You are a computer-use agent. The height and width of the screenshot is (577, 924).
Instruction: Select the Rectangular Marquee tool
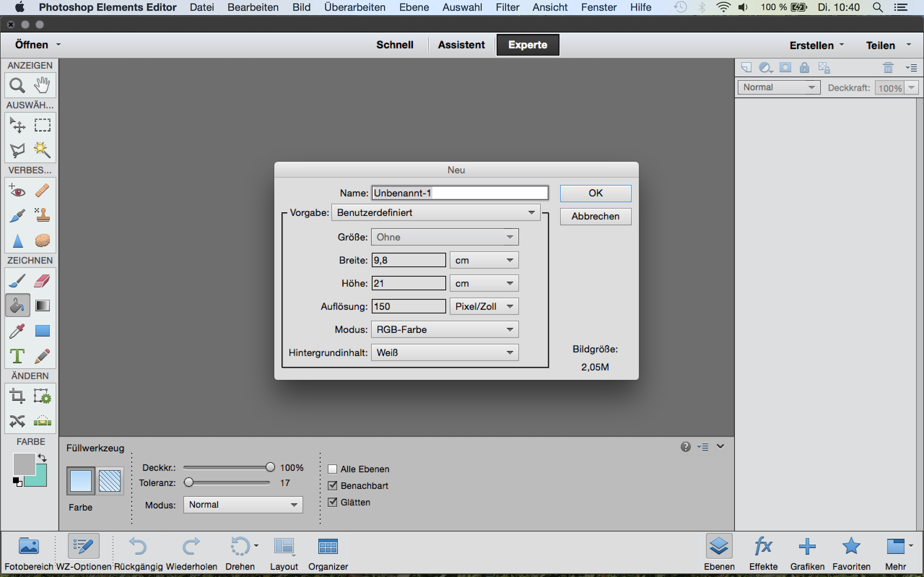(x=42, y=125)
